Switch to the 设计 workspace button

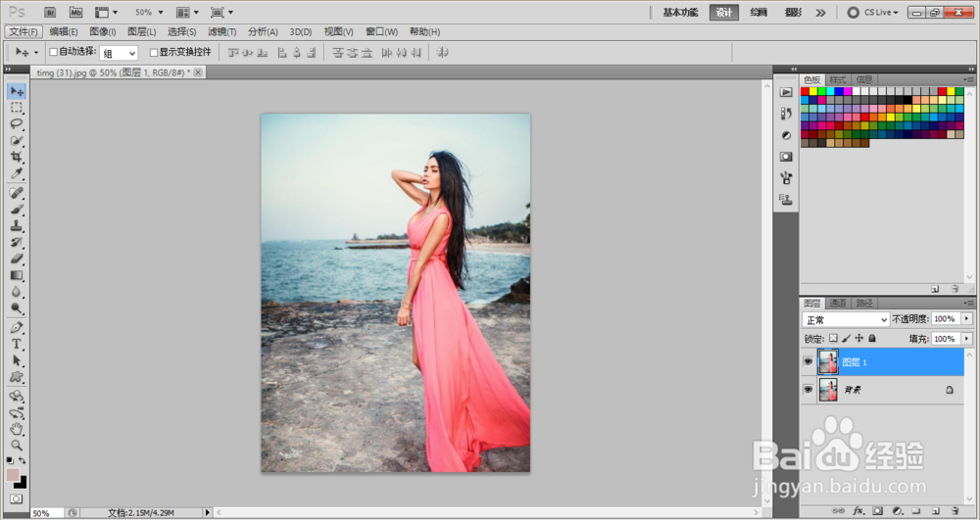pyautogui.click(x=724, y=13)
